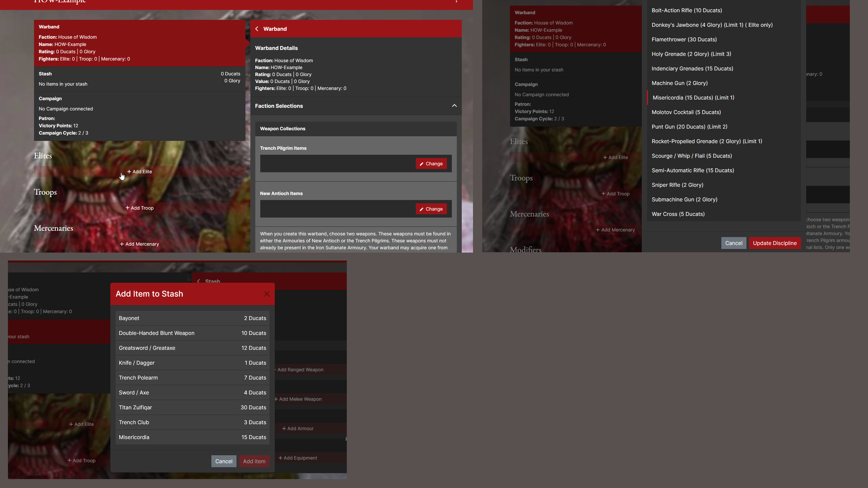Select Semi-Automatic Rifle (15 Ducats) option
Screen dimensions: 868x488
(x=723, y=170)
